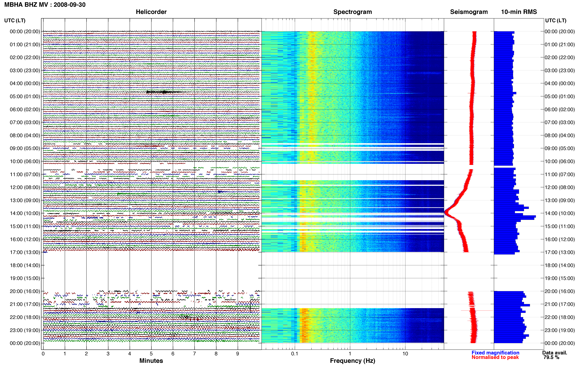
Task: Click left axis label 06:00 (02:00)
Action: [25, 110]
